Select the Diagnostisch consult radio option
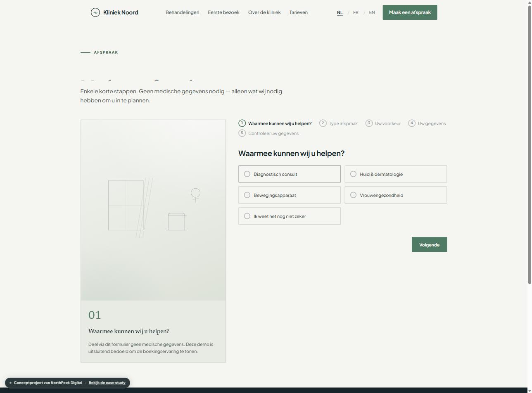 tap(290, 174)
